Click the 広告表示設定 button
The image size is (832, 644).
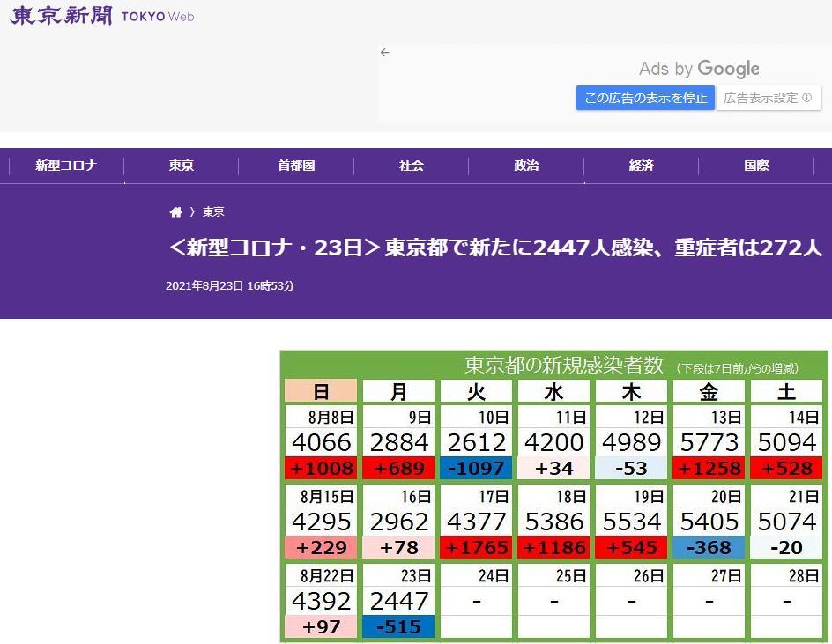[769, 98]
